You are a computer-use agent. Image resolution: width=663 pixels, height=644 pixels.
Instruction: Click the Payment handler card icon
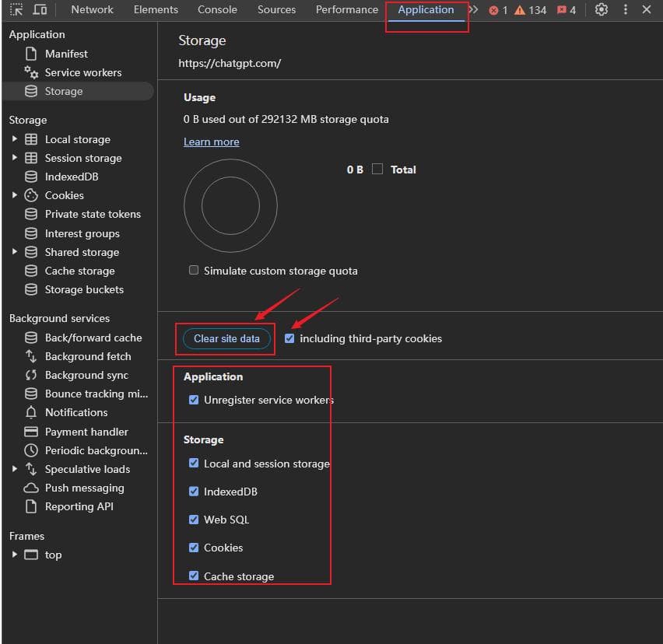[31, 432]
